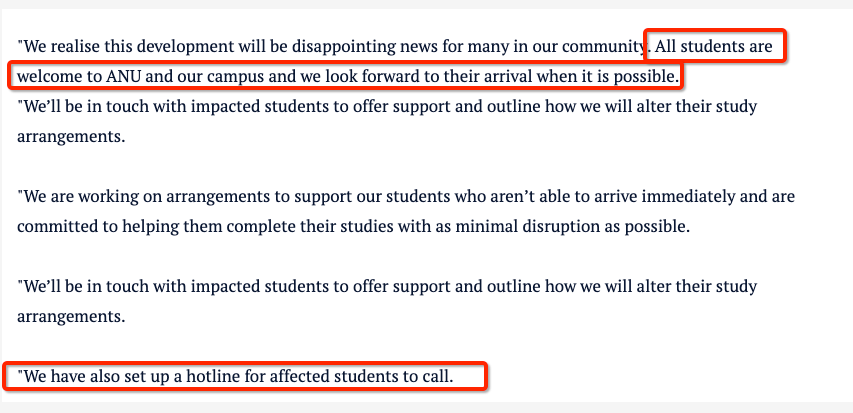Click the word "committed" in the third paragraph
This screenshot has height=413, width=853.
point(58,226)
